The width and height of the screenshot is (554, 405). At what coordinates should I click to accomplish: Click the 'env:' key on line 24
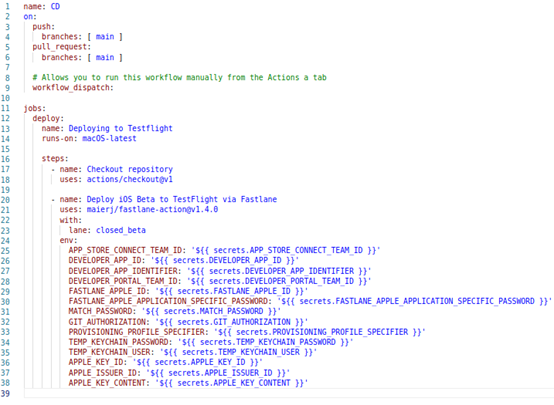pos(68,241)
